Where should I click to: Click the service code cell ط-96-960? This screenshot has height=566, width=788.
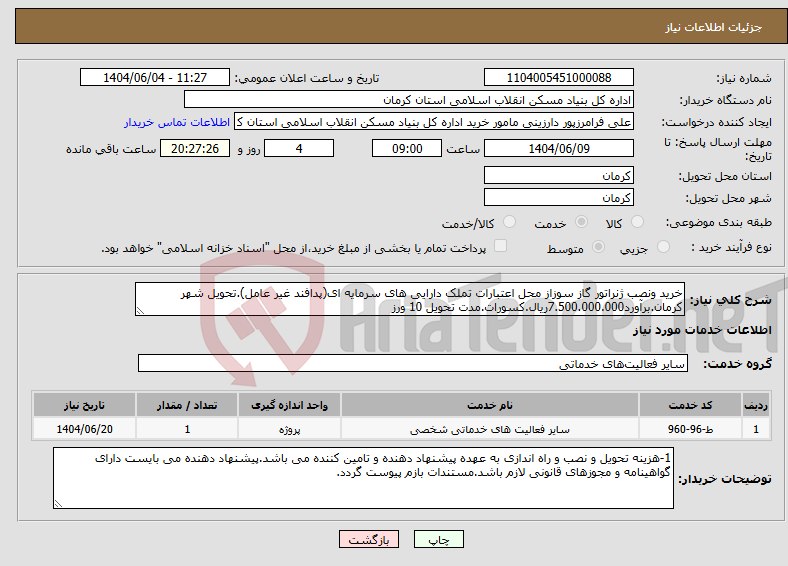click(691, 429)
